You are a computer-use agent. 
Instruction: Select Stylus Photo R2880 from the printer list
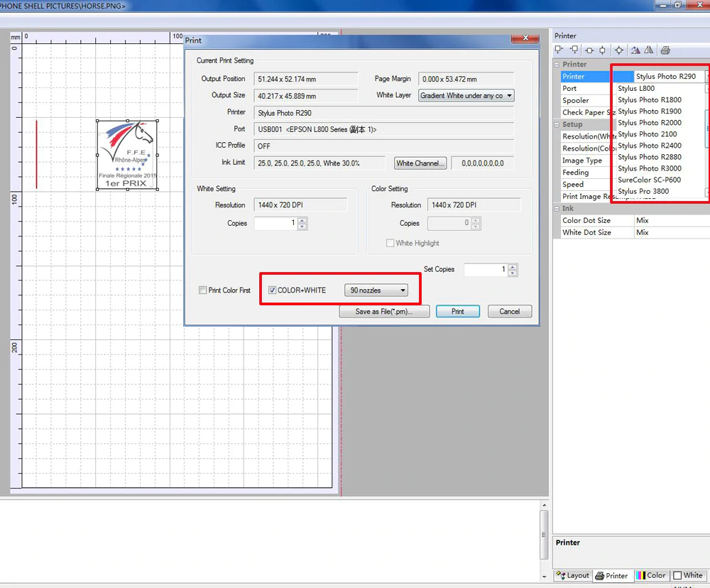(650, 157)
